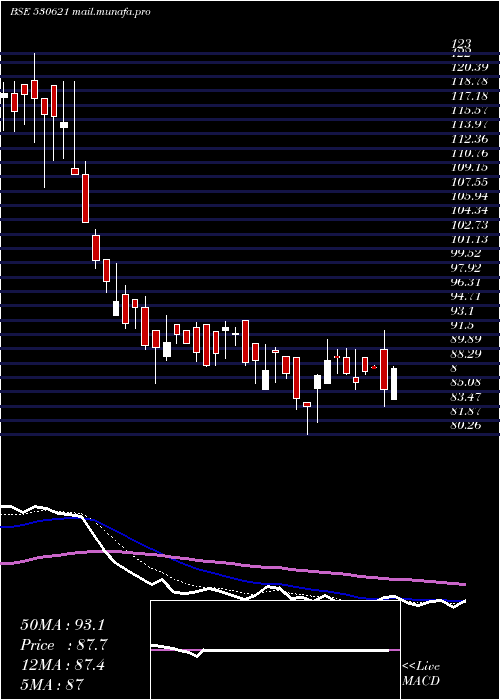Click the 101.13 price axis label

coord(470,239)
